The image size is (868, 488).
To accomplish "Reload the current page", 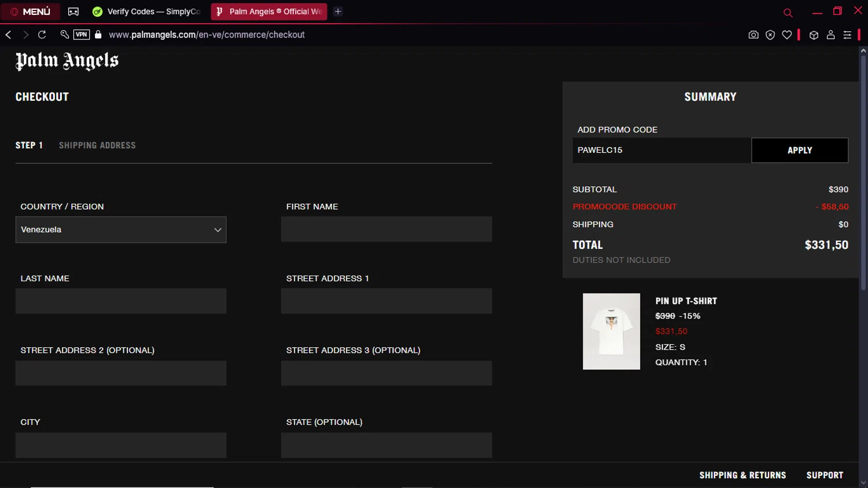I will point(42,35).
